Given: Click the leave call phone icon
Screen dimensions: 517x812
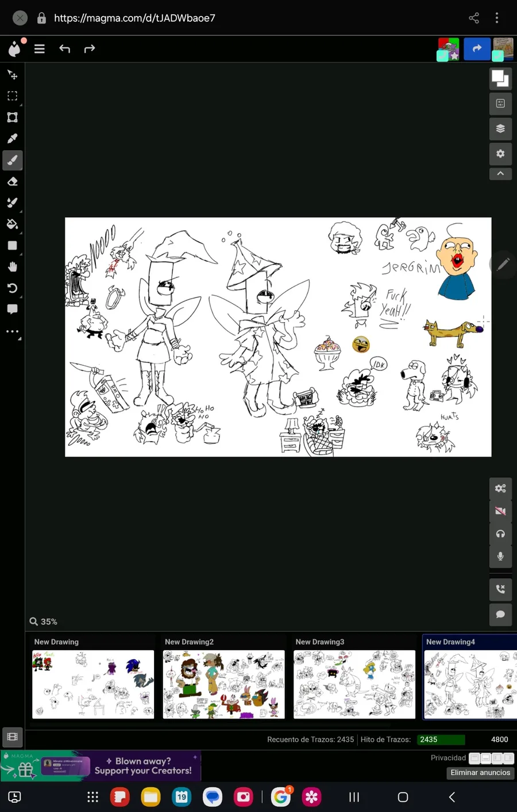Looking at the screenshot, I should pos(500,589).
